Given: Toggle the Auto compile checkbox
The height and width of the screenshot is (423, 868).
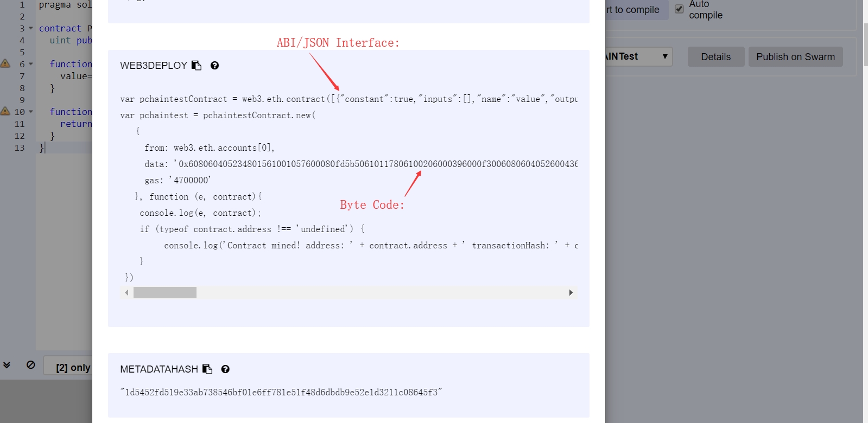Looking at the screenshot, I should pos(679,9).
